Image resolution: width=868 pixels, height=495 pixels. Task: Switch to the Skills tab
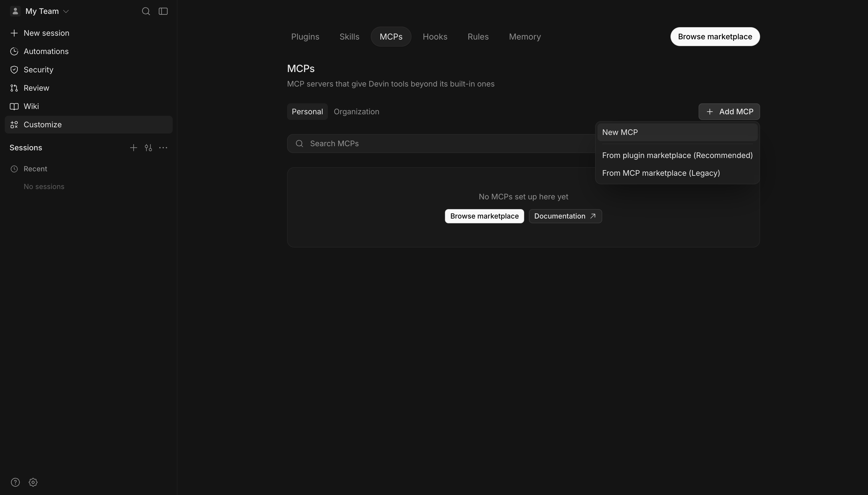click(349, 37)
